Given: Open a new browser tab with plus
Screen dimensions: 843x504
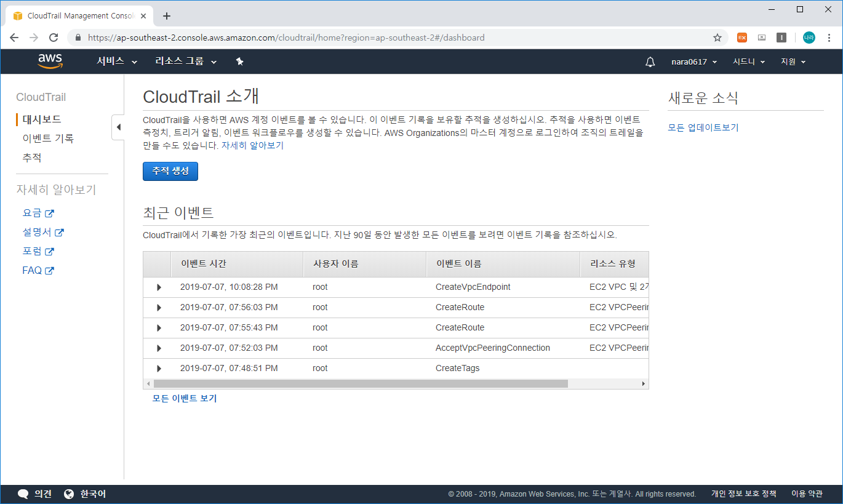Looking at the screenshot, I should pos(166,16).
